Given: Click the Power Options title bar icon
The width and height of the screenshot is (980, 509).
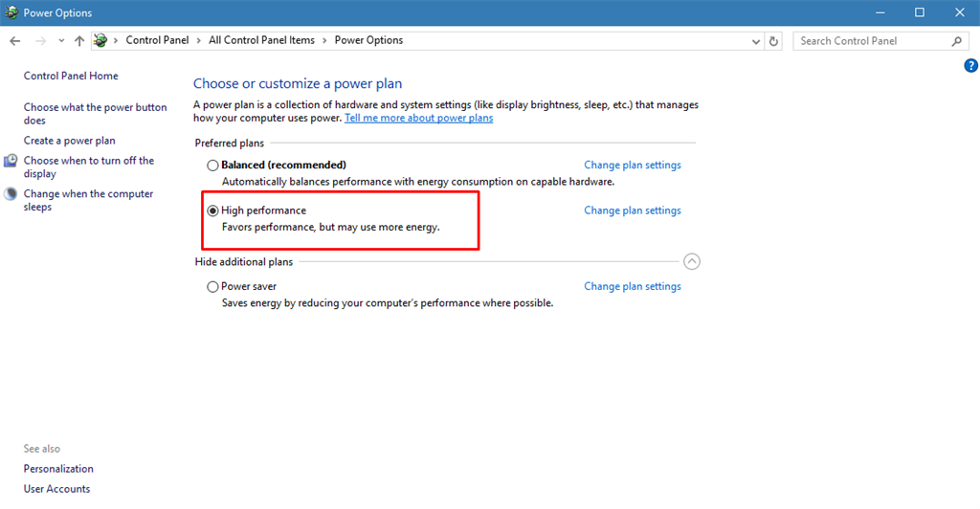Looking at the screenshot, I should tap(11, 12).
